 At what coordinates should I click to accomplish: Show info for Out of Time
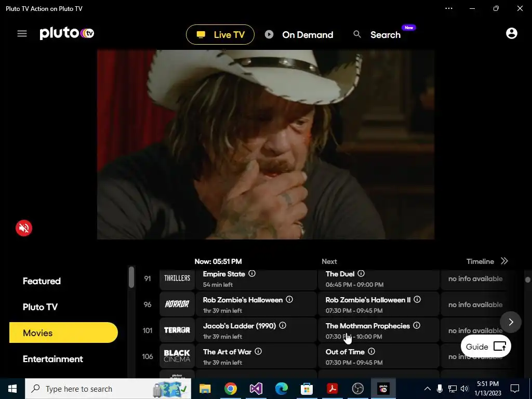tap(371, 352)
